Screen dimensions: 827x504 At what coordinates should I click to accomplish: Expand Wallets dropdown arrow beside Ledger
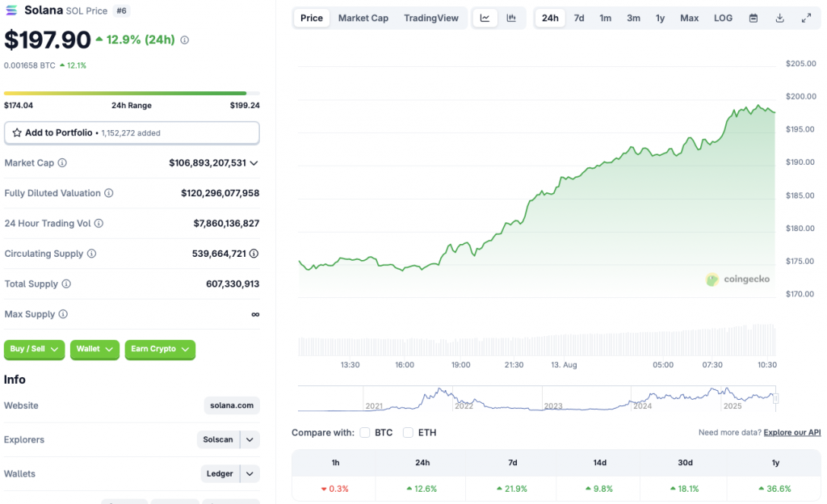coord(250,474)
